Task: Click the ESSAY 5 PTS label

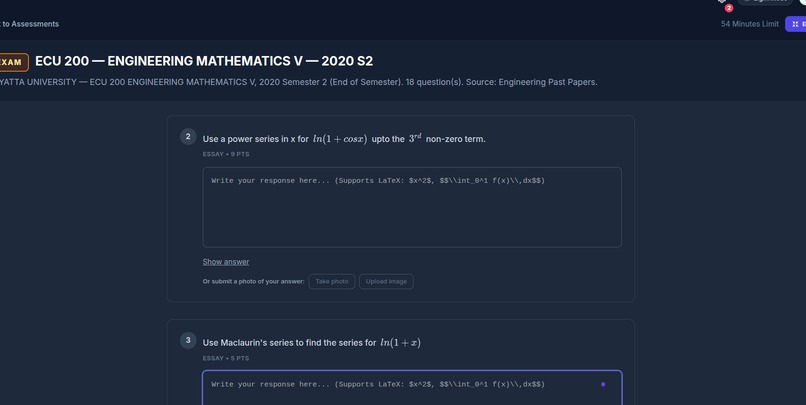Action: 226,358
